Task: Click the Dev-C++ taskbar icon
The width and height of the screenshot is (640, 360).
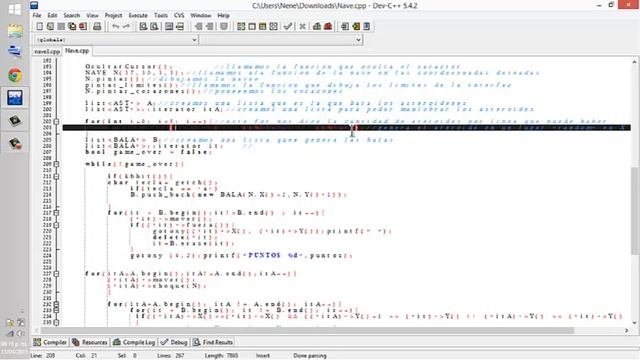Action: (15, 98)
